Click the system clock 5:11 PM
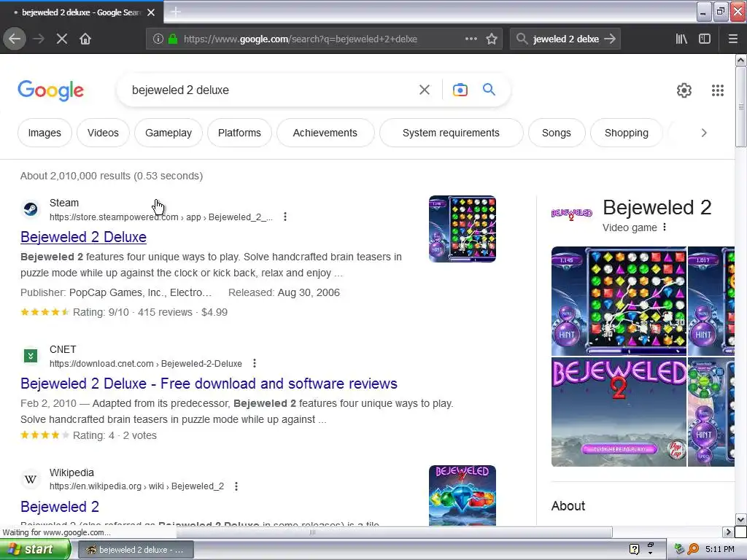The image size is (747, 560). coord(720,549)
